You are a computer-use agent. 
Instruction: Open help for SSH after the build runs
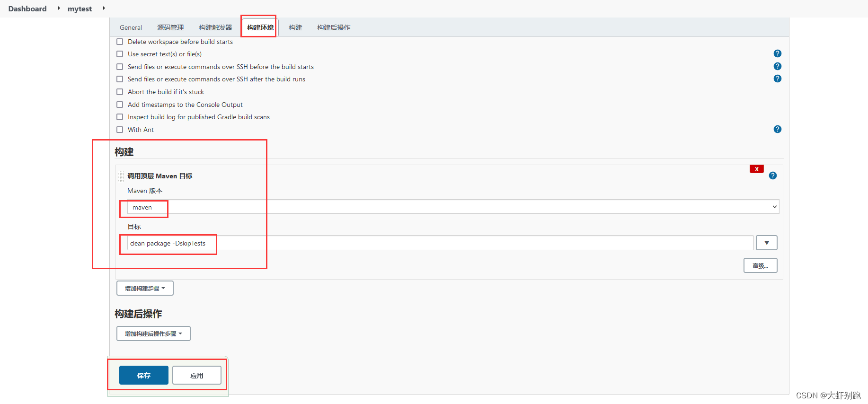[x=777, y=79]
